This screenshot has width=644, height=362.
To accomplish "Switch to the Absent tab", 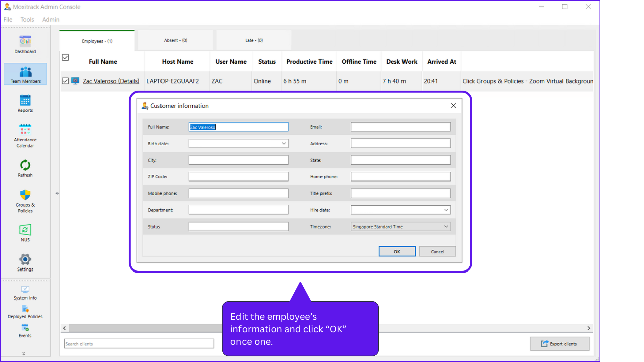I will coord(176,40).
